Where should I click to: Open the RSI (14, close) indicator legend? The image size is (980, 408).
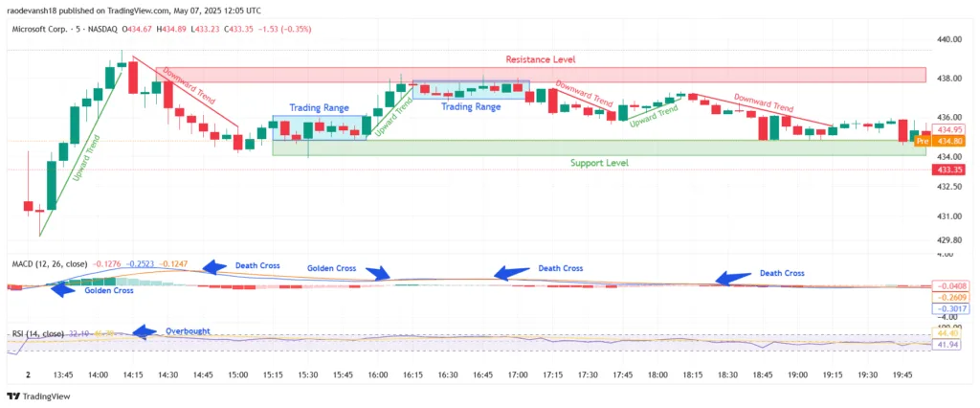pos(40,333)
